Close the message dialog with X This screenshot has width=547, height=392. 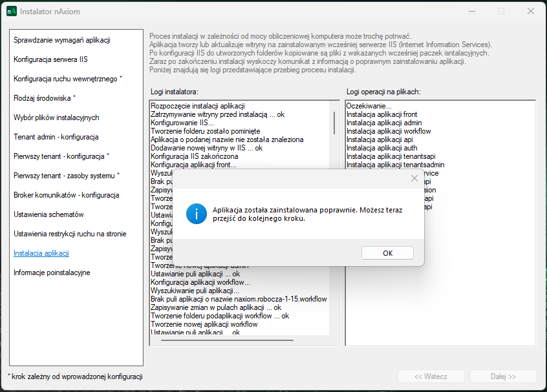(414, 178)
